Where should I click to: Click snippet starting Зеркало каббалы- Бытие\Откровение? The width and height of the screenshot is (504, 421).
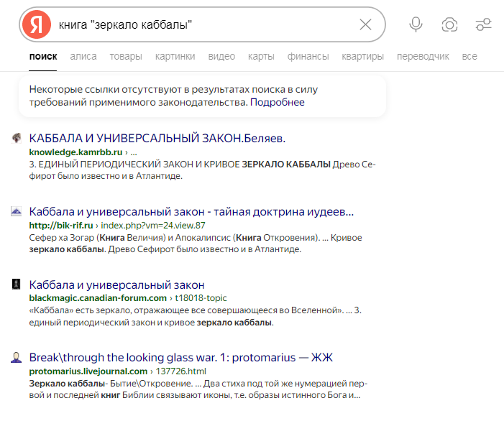(198, 389)
